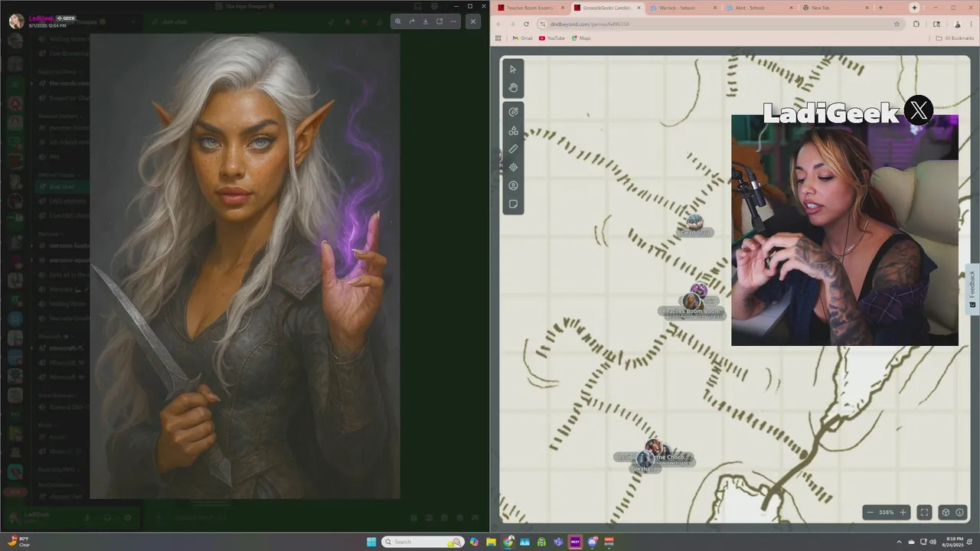The image size is (980, 551).
Task: Open the taskbar volume control
Action: point(933,542)
